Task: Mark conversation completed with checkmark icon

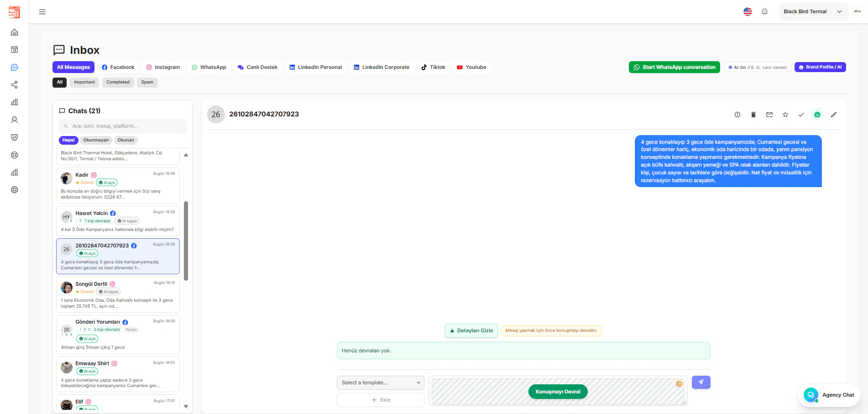Action: 801,115
